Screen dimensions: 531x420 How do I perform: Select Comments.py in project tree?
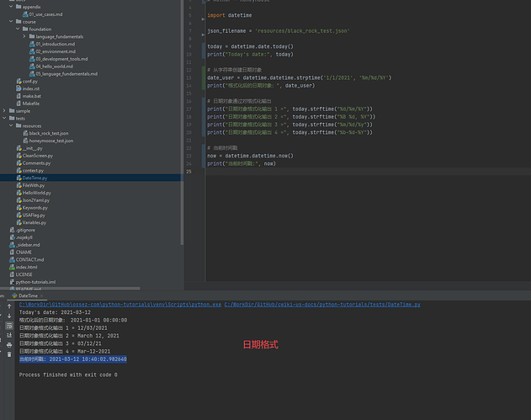pyautogui.click(x=36, y=163)
